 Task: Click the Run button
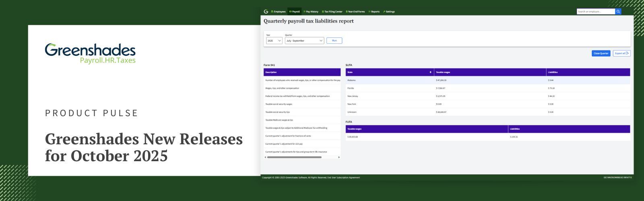click(334, 41)
